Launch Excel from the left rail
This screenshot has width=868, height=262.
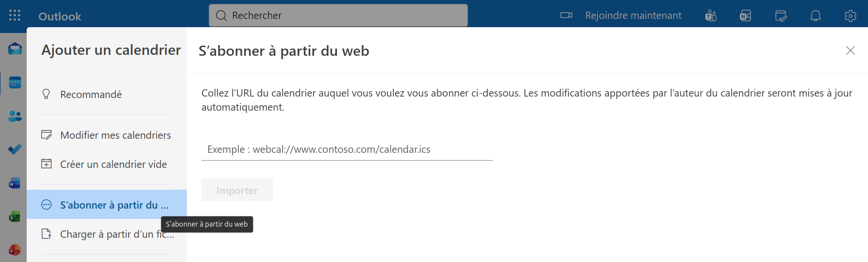coord(15,216)
